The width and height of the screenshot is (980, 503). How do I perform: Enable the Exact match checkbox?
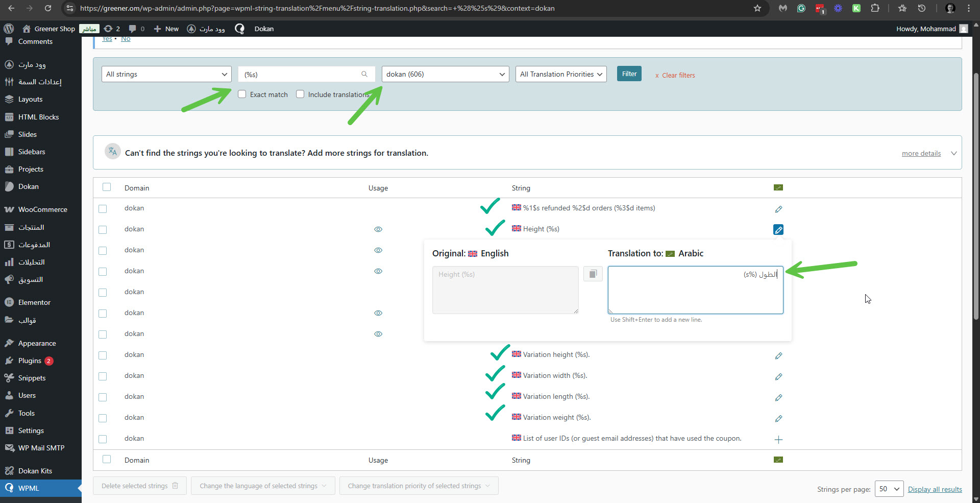point(242,94)
